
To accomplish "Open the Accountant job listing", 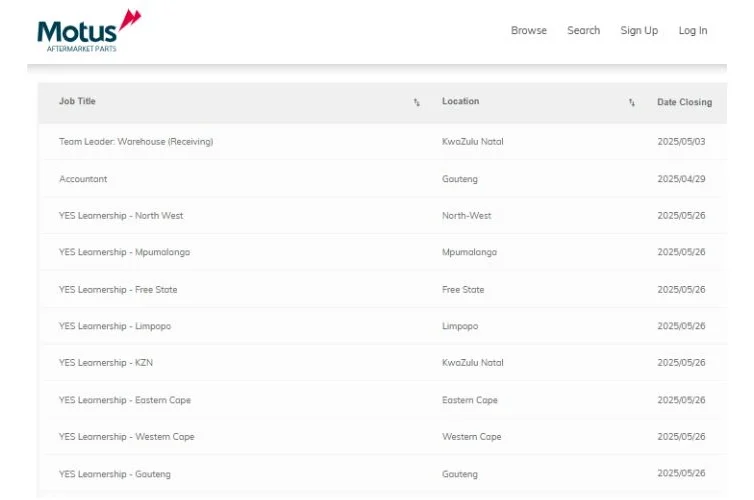I will coord(83,179).
